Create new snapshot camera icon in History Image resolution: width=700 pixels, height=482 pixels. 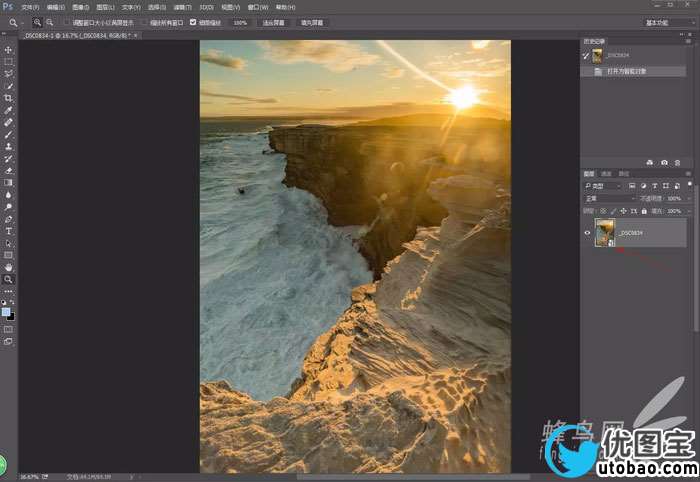tap(664, 162)
